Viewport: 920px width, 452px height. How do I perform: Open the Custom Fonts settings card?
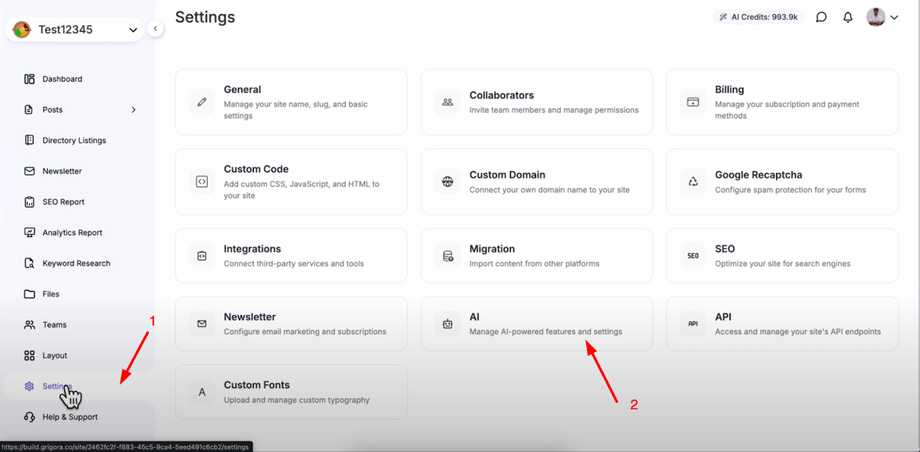pos(291,392)
